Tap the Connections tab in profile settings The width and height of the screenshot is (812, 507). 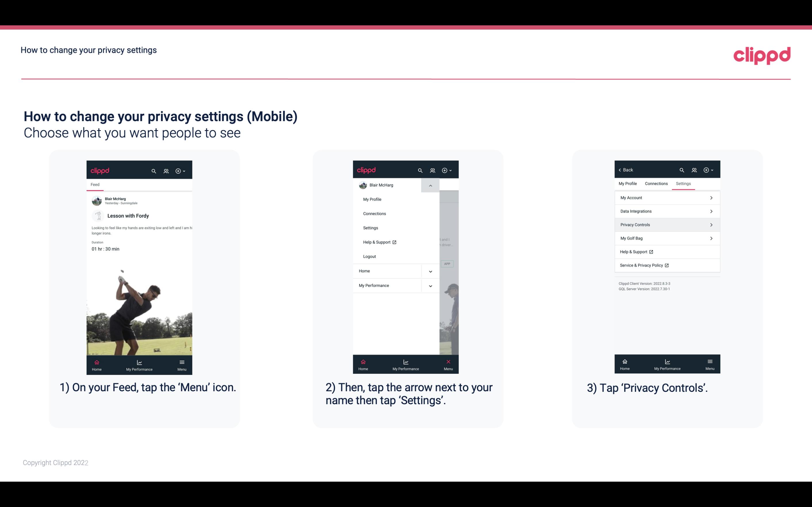coord(656,183)
